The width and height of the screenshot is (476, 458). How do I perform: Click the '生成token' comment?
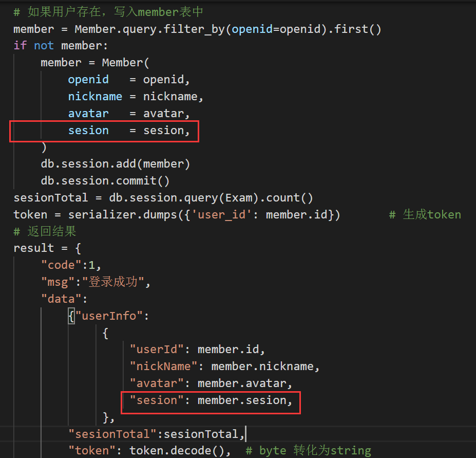(x=425, y=214)
